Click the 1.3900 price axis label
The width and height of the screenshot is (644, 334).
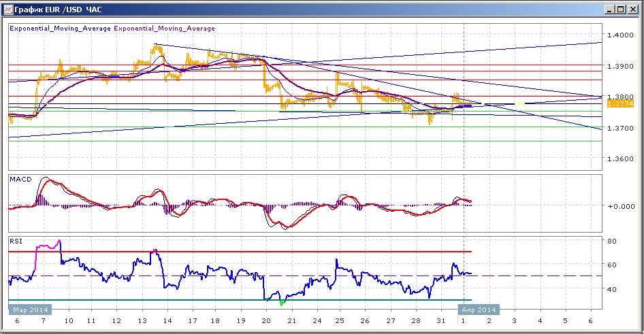[620, 66]
